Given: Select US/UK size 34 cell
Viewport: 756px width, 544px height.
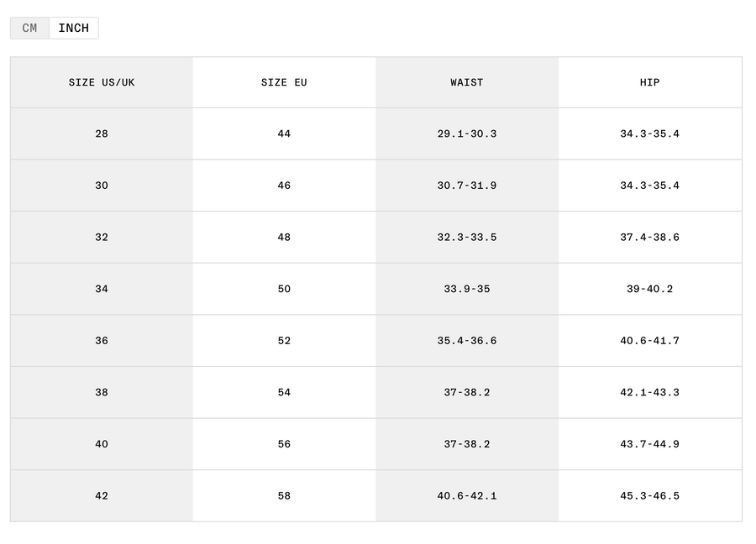Looking at the screenshot, I should 102,289.
